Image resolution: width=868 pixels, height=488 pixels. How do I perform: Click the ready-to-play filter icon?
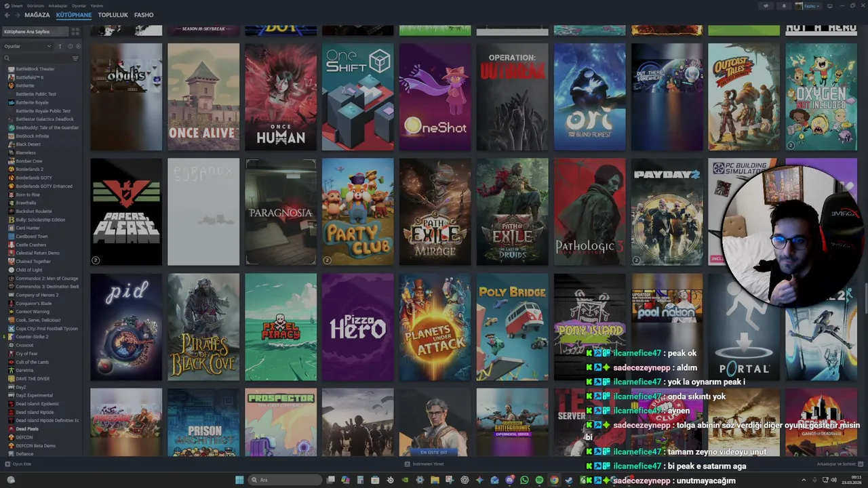pyautogui.click(x=78, y=46)
